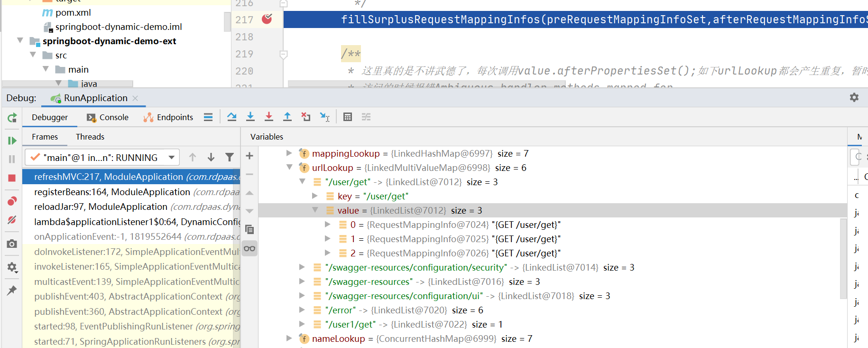Viewport: 868px width, 348px height.
Task: Expand RequestMappingInfo@7024 item 0
Action: click(327, 224)
